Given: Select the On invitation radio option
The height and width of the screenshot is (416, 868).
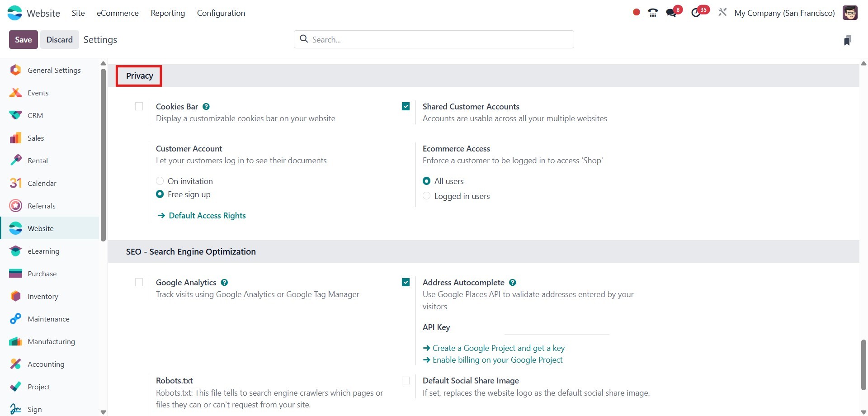Looking at the screenshot, I should point(160,181).
